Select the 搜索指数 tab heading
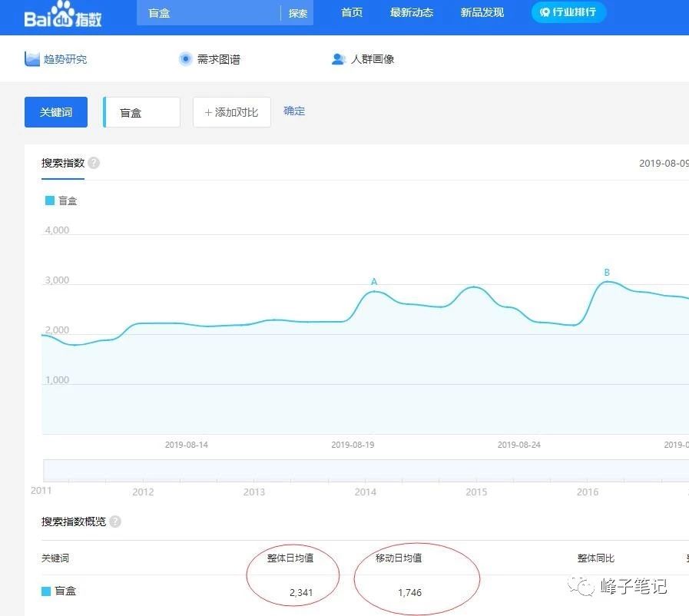Screen dimensions: 689x616 tap(63, 163)
